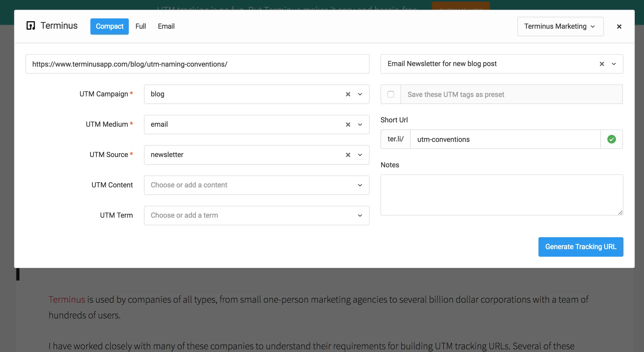Switch to the Email tab
Screen dimensions: 644x352
(x=166, y=26)
